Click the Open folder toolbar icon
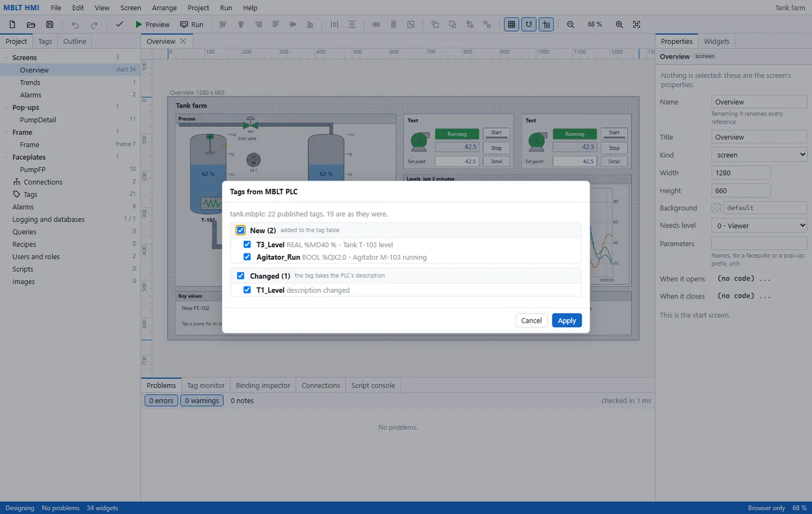This screenshot has width=812, height=514. (x=30, y=25)
